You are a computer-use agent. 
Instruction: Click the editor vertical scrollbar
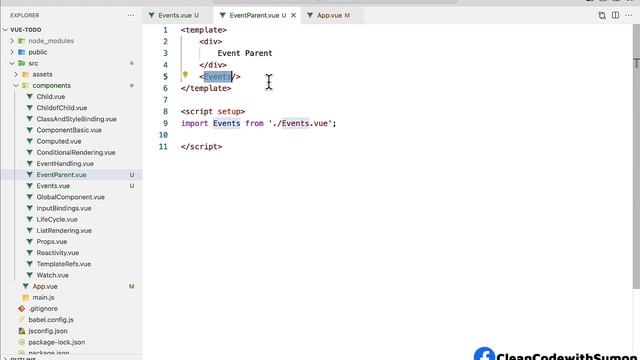pos(636,155)
